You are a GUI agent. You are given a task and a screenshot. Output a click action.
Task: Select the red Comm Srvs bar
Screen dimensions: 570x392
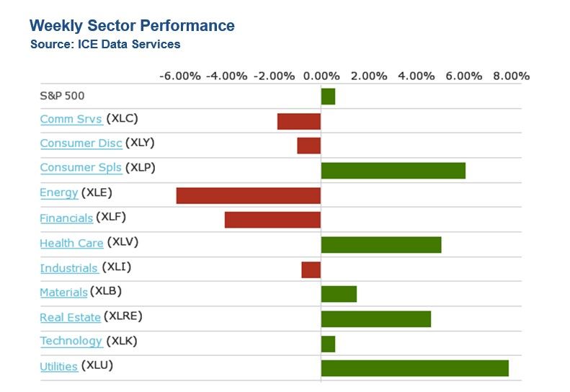click(x=299, y=121)
